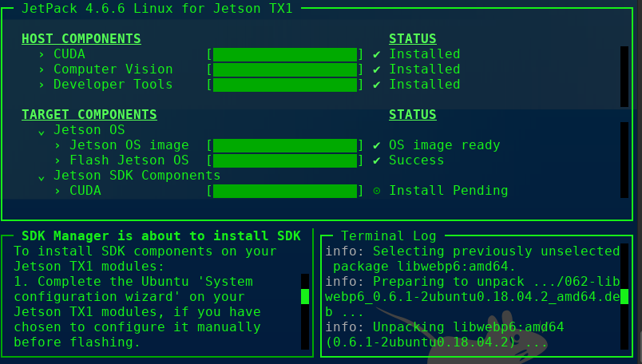Expand the Computer Vision component arrow
Screen dimensions: 642x364
pyautogui.click(x=42, y=69)
